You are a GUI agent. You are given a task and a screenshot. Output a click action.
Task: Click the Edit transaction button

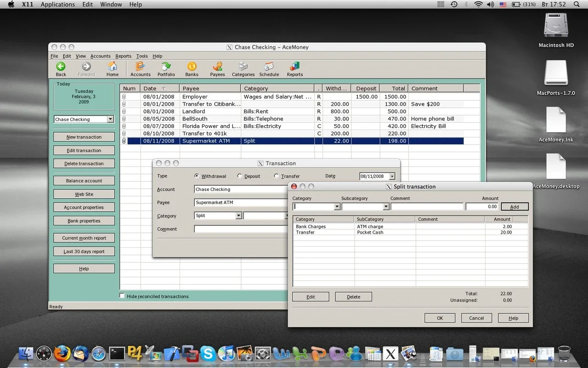pyautogui.click(x=84, y=150)
